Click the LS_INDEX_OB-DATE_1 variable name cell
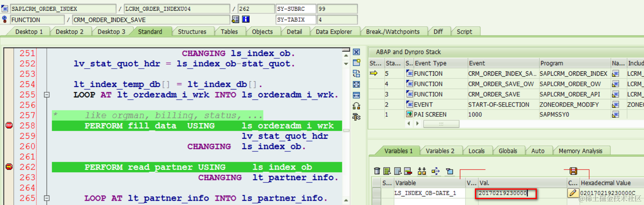This screenshot has height=205, width=644. point(430,193)
